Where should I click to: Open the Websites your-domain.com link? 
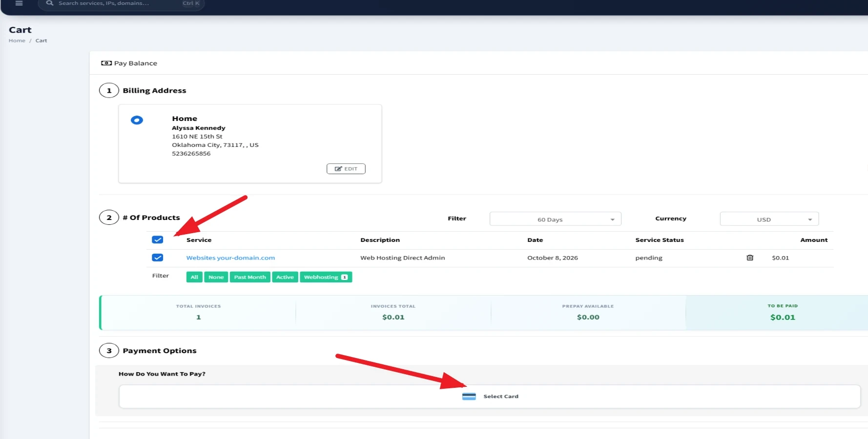(230, 258)
